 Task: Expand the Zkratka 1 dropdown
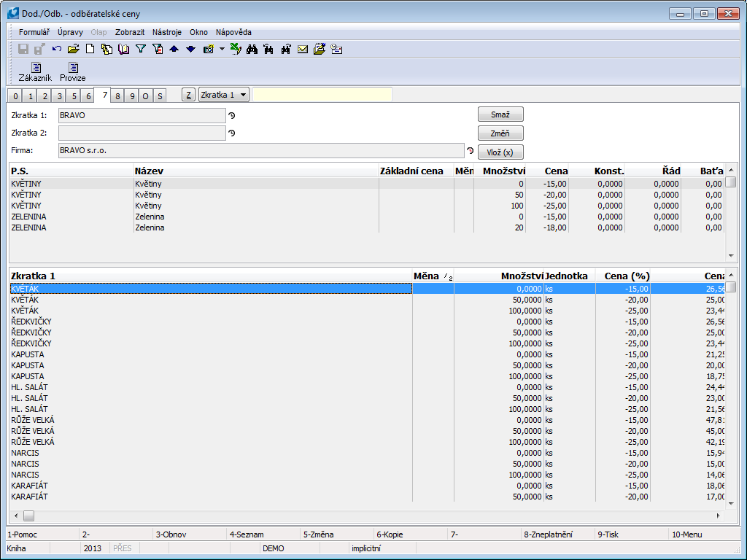tap(242, 95)
